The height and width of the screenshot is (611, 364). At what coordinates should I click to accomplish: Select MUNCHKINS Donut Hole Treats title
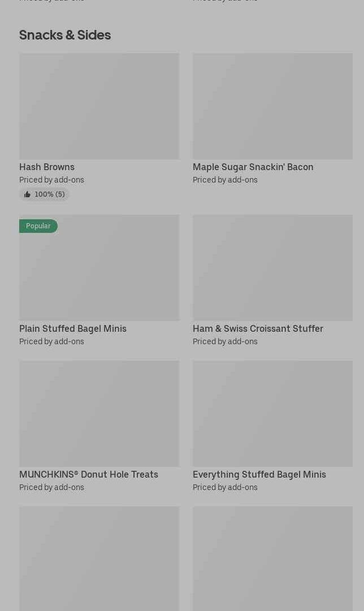[x=89, y=475]
